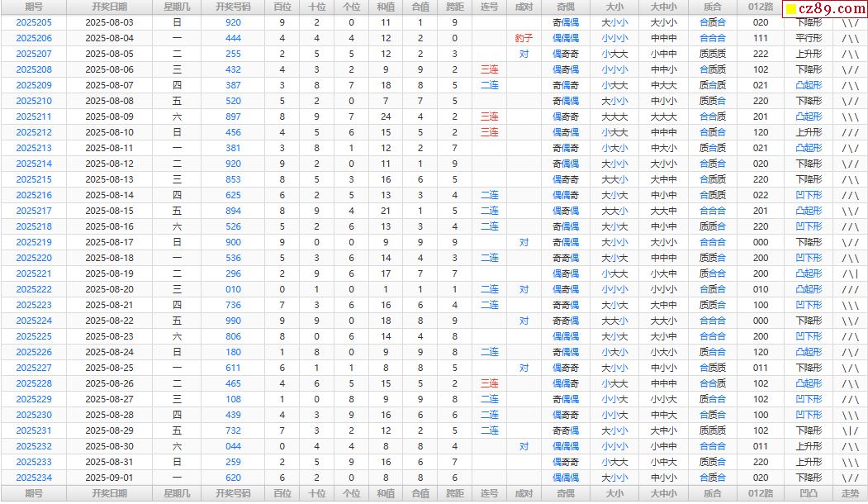
Task: Click 凹下形 in row 2025216
Action: pyautogui.click(x=809, y=196)
